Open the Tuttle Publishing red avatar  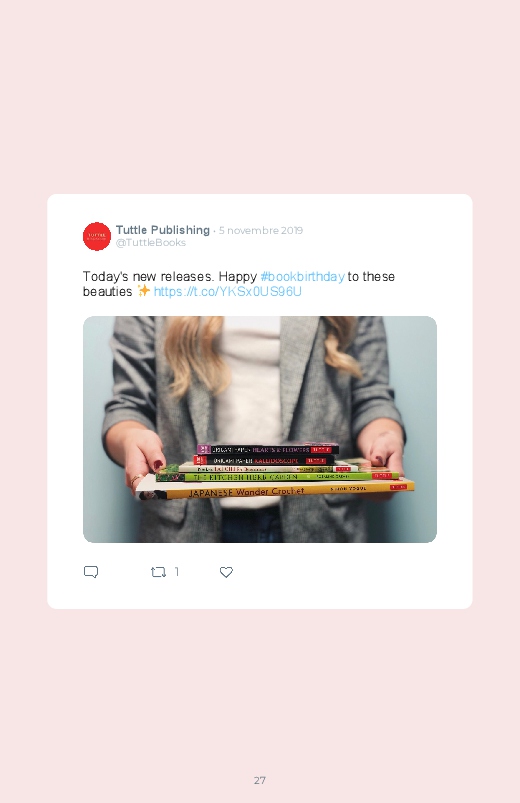(x=97, y=236)
